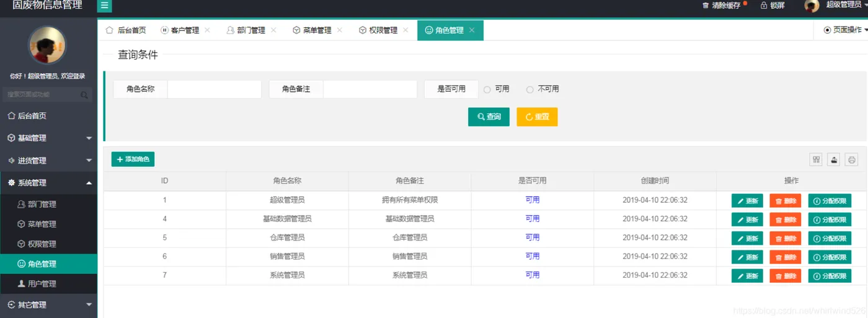Click the 添加角色 button

(x=133, y=159)
